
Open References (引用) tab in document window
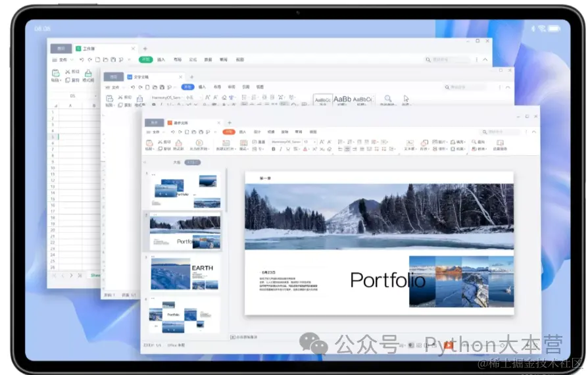tap(245, 87)
